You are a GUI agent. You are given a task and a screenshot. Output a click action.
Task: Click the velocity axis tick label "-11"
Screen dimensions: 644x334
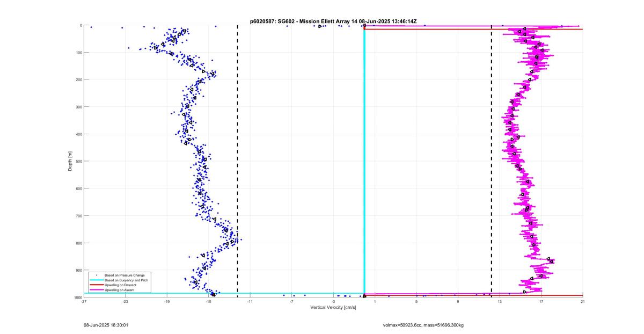click(x=250, y=302)
